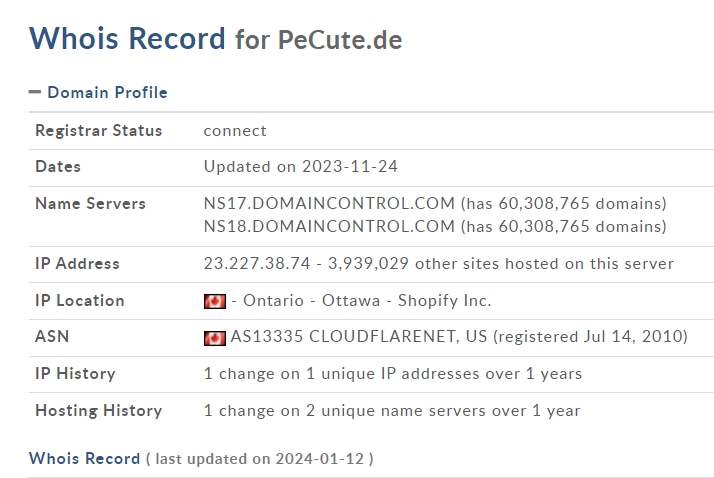Open IP History change details
714x478 pixels.
click(393, 374)
